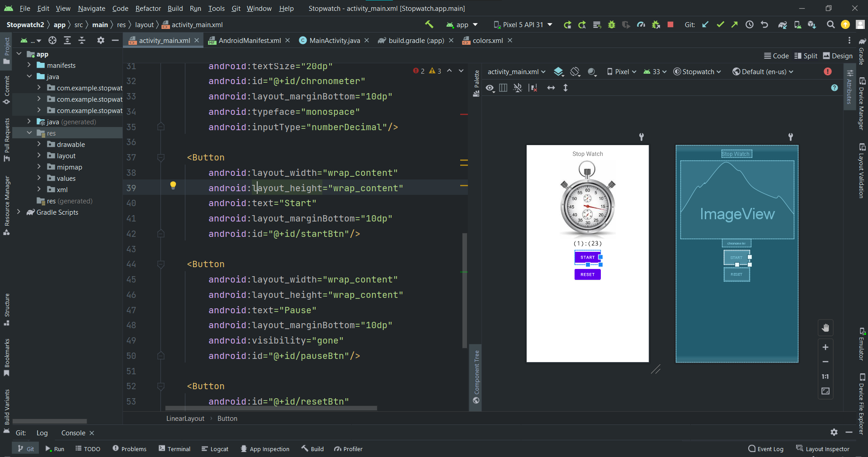The height and width of the screenshot is (457, 868).
Task: Zoom in on the layout preview
Action: point(826,347)
